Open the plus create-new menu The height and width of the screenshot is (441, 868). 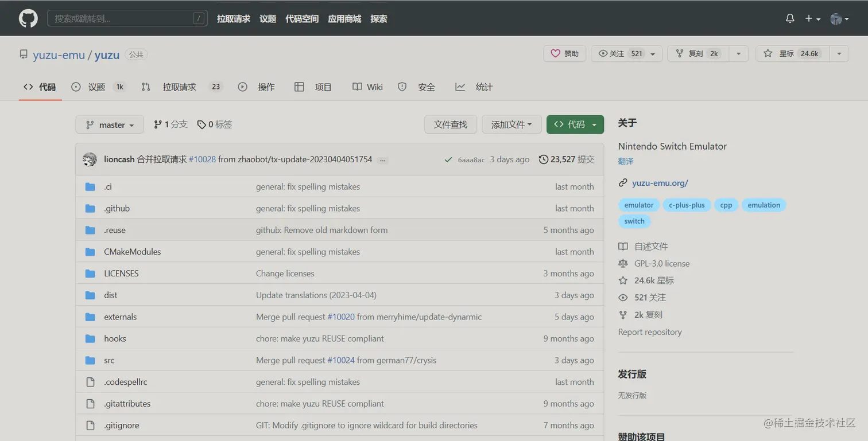tap(812, 18)
